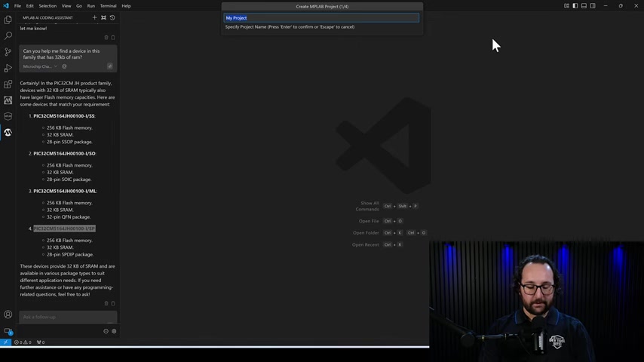Click PIC32CM5164JH00100-I/SO device name
Image resolution: width=644 pixels, height=362 pixels.
(65, 153)
